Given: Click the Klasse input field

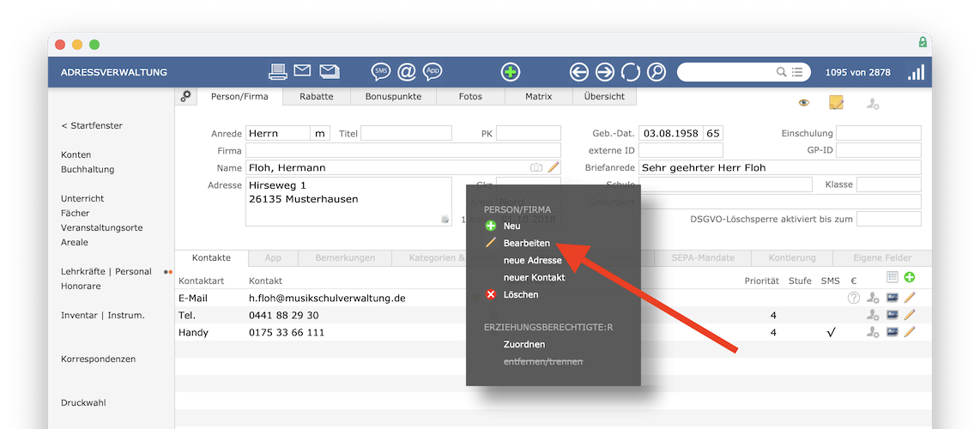Looking at the screenshot, I should pyautogui.click(x=888, y=184).
